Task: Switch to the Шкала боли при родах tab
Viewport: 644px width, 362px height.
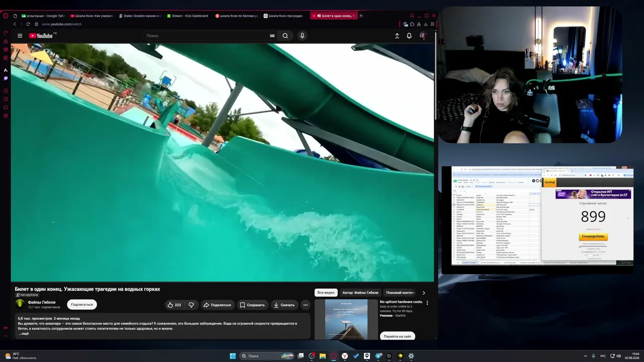Action: 284,16
